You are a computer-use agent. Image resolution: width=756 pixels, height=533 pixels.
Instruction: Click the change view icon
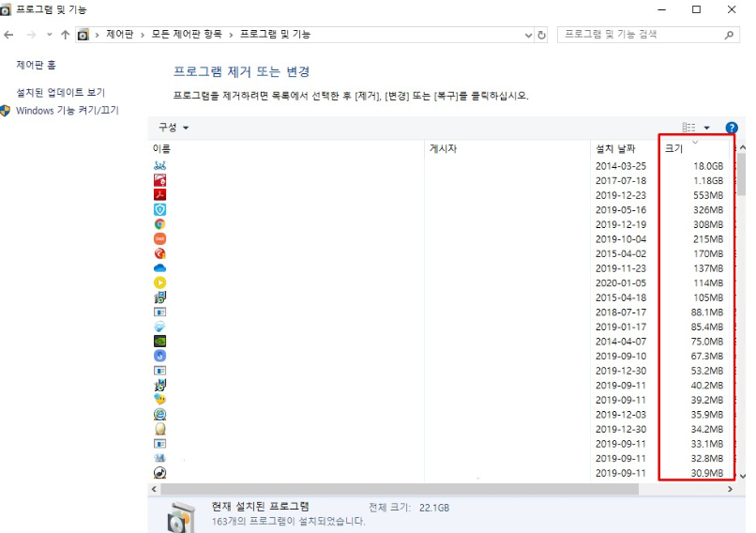pyautogui.click(x=688, y=128)
